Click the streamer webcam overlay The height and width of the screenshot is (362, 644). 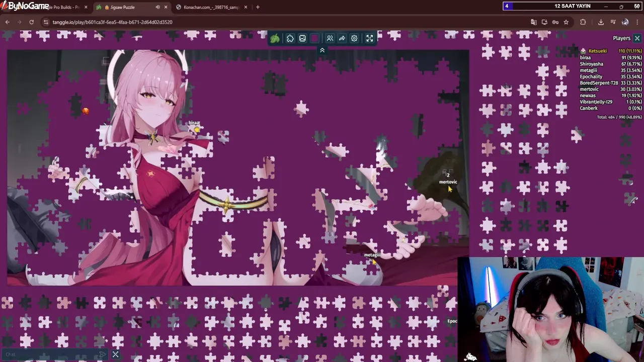[551, 310]
